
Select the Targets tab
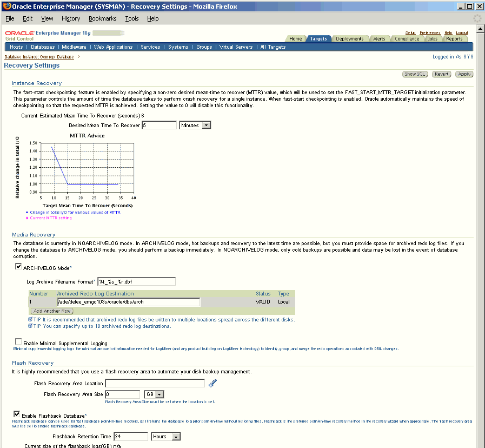coord(318,39)
